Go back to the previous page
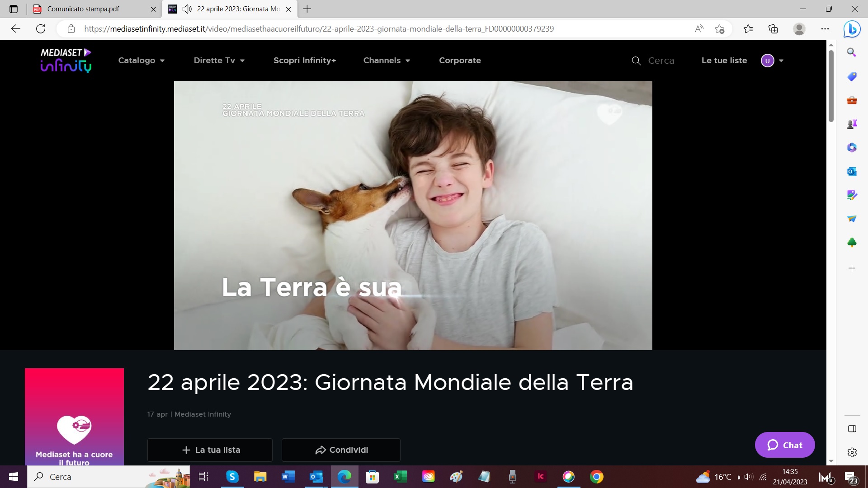Viewport: 868px width, 488px height. coord(16,29)
